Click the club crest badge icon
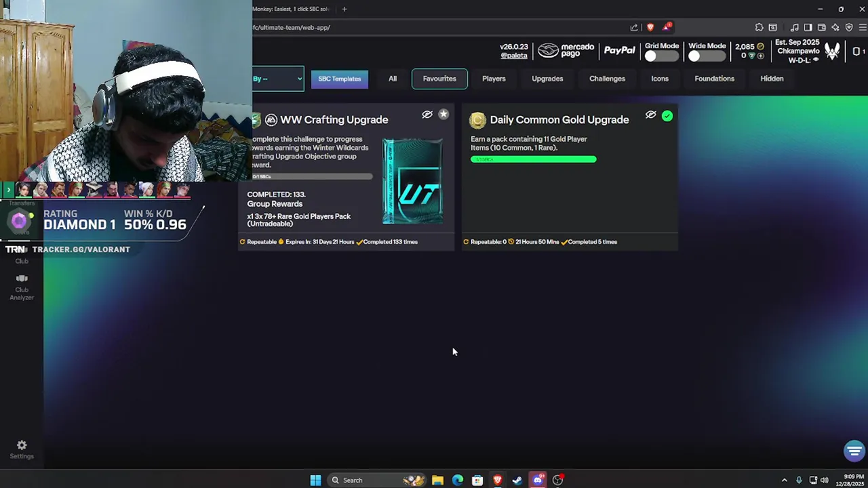The height and width of the screenshot is (488, 868). (x=832, y=52)
